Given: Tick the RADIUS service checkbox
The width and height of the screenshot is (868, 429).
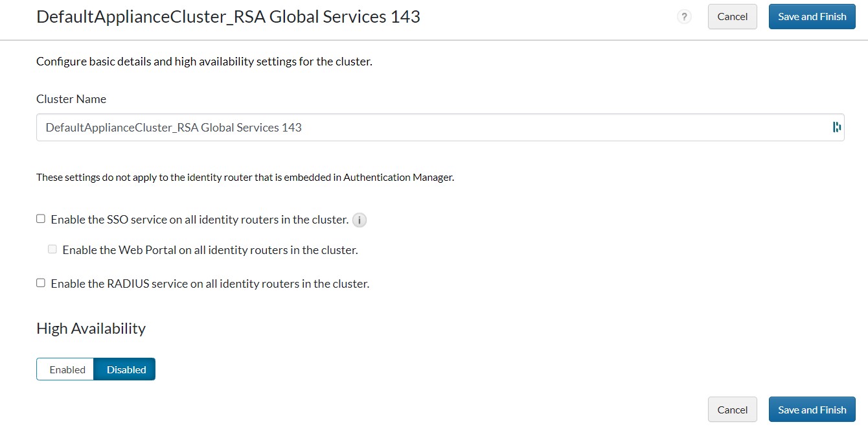Looking at the screenshot, I should (41, 283).
